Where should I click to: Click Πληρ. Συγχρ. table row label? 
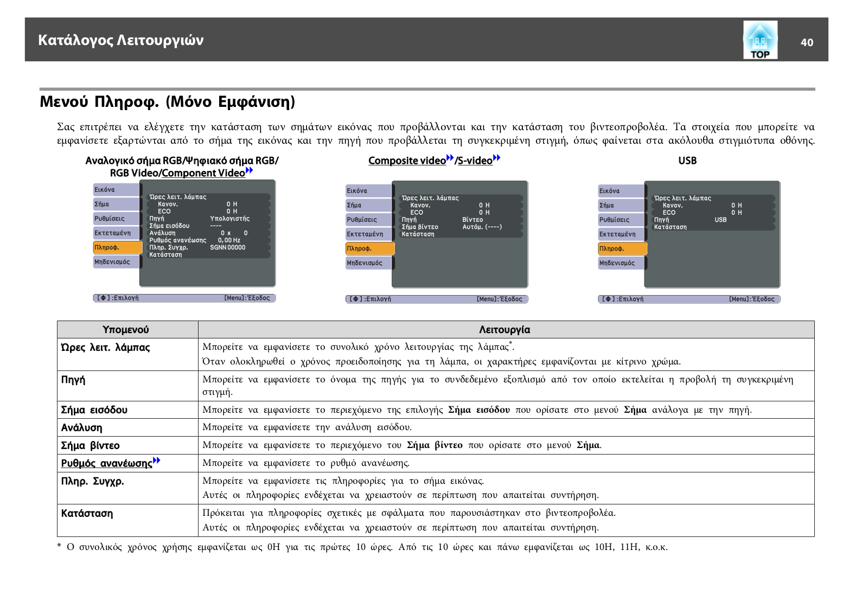click(x=92, y=481)
